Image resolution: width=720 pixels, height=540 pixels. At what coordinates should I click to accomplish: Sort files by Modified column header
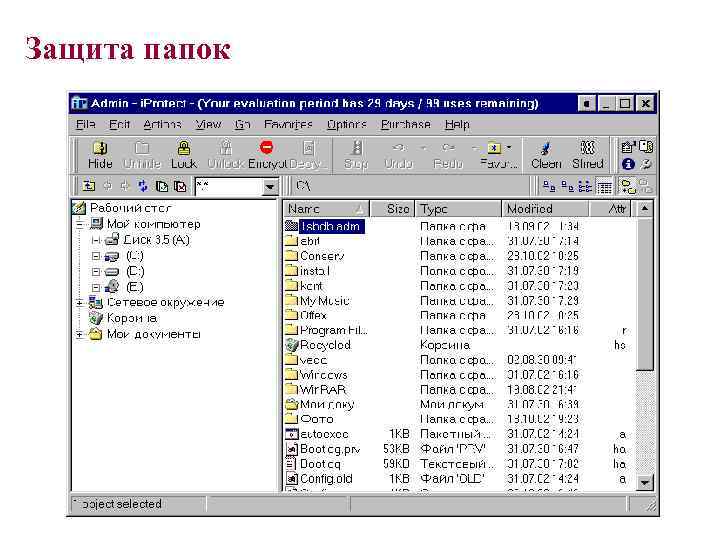pyautogui.click(x=546, y=209)
